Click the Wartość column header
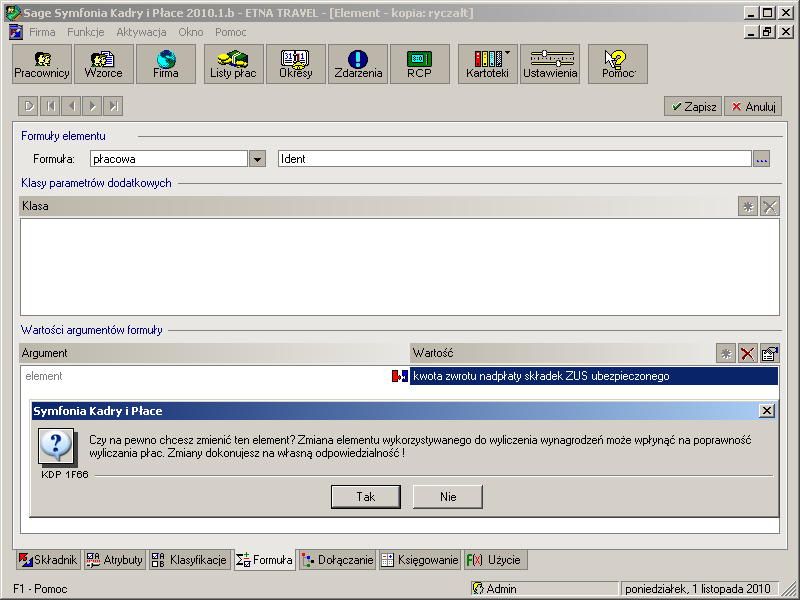 pos(563,353)
